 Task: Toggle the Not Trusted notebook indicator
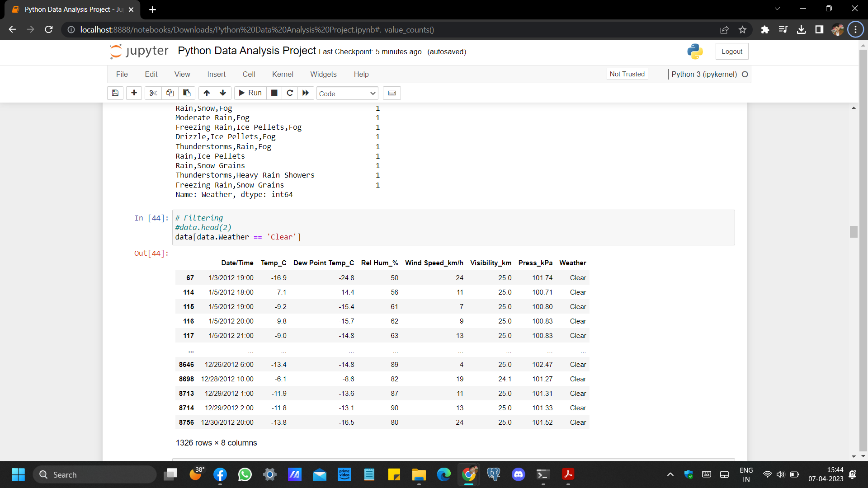(x=627, y=74)
